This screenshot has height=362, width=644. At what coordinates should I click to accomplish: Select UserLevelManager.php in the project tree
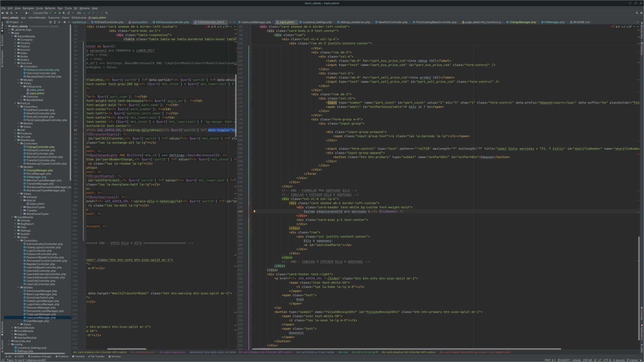[x=41, y=318]
